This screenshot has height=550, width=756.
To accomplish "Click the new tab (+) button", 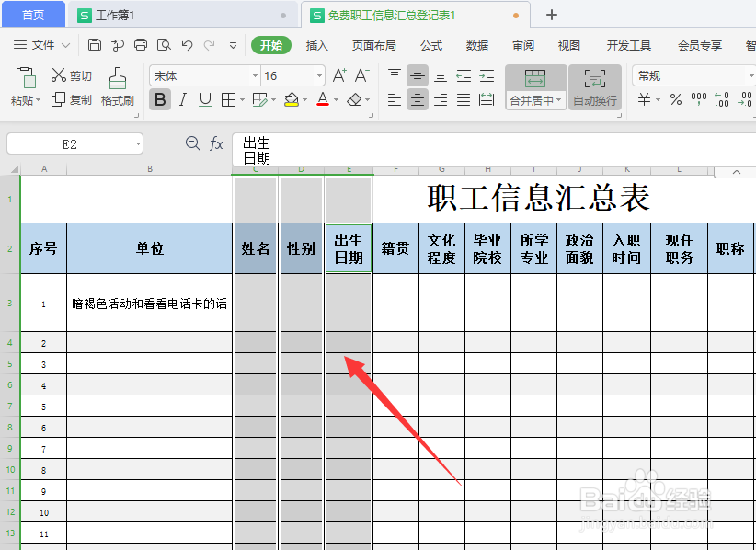I will (x=550, y=15).
